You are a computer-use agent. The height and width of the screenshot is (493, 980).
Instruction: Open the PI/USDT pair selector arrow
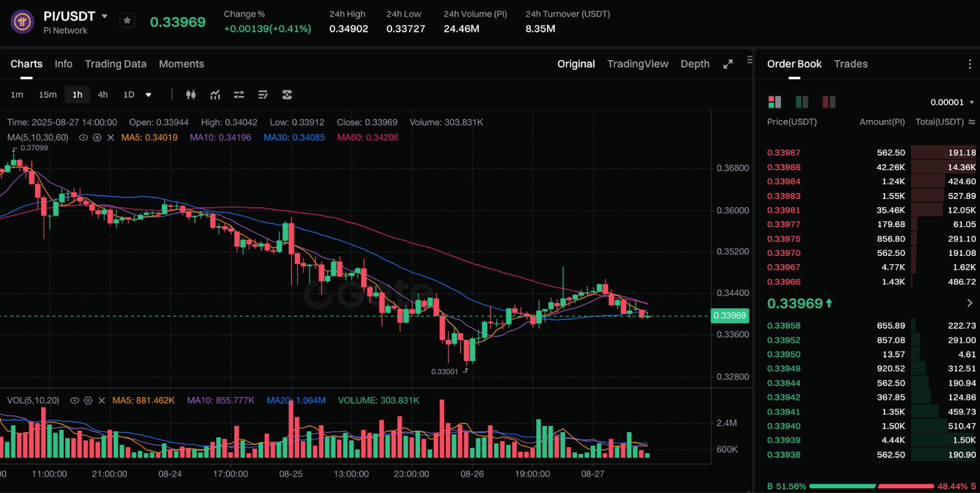click(105, 16)
